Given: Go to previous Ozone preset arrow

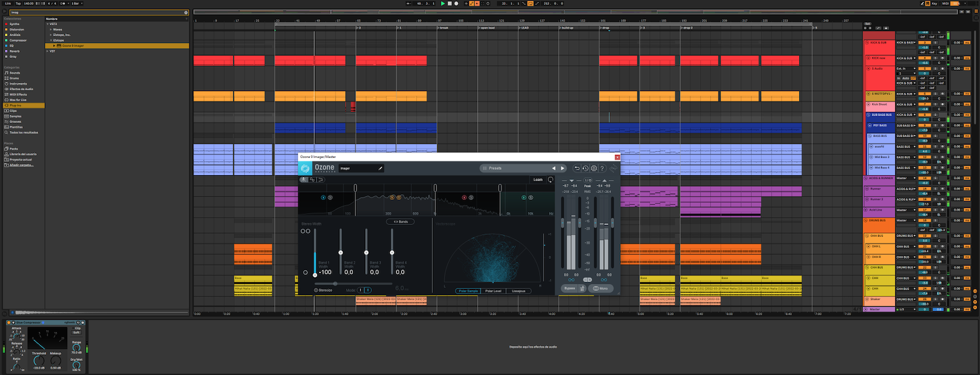Looking at the screenshot, I should pyautogui.click(x=553, y=168).
